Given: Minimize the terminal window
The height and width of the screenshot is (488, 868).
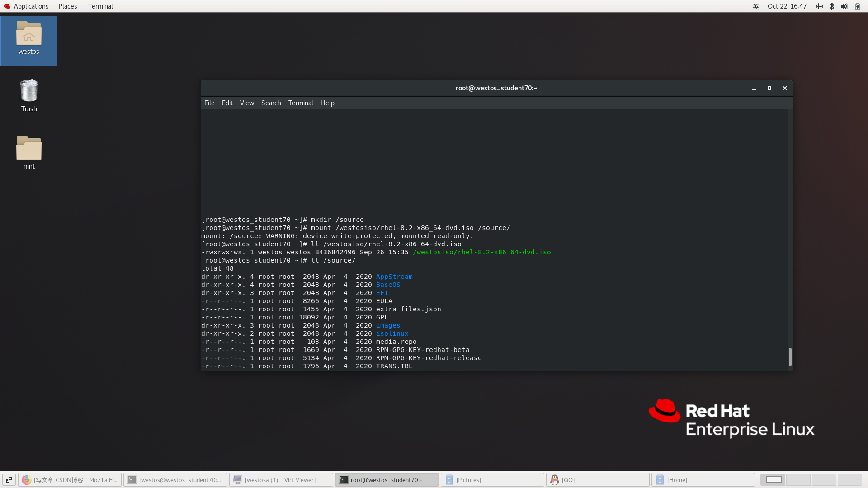Looking at the screenshot, I should click(754, 89).
